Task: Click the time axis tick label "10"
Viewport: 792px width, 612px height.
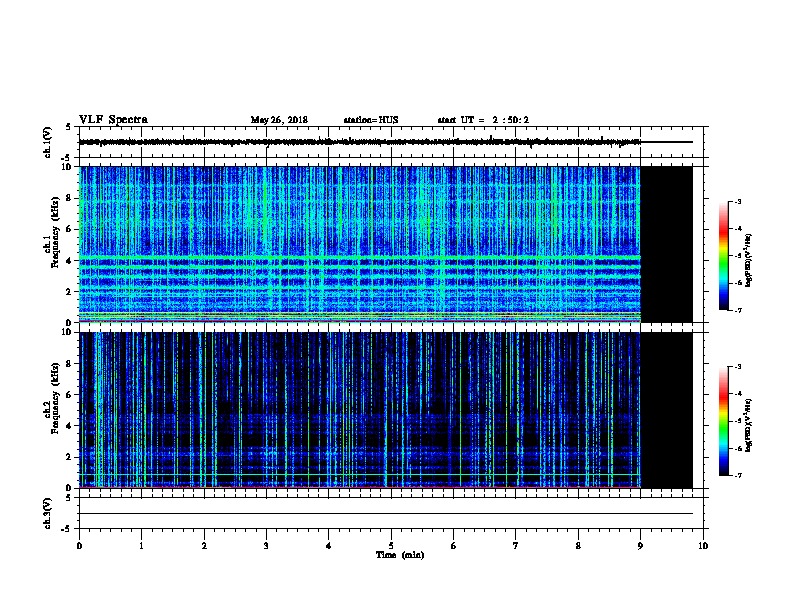Action: pyautogui.click(x=703, y=546)
